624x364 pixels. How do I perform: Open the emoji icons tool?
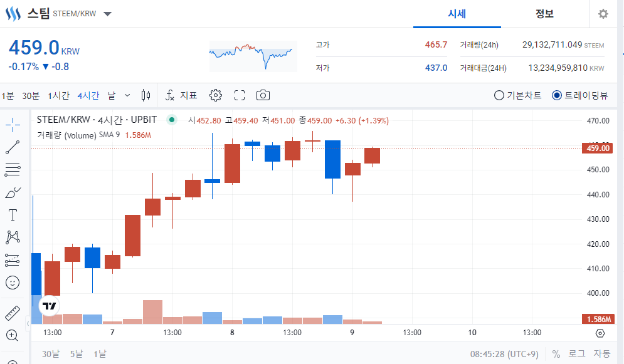point(13,283)
